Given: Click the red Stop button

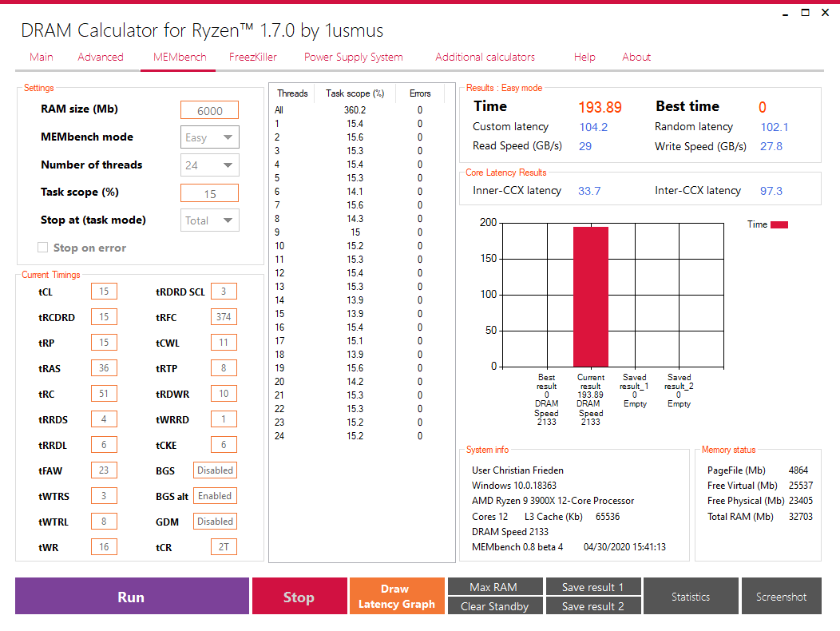Looking at the screenshot, I should point(299,596).
